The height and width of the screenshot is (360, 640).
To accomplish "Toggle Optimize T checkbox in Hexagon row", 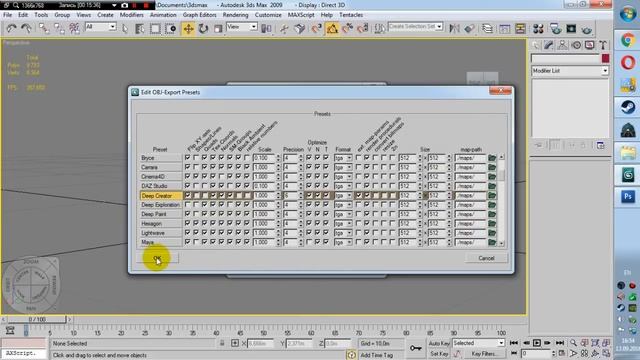I will pyautogui.click(x=326, y=223).
